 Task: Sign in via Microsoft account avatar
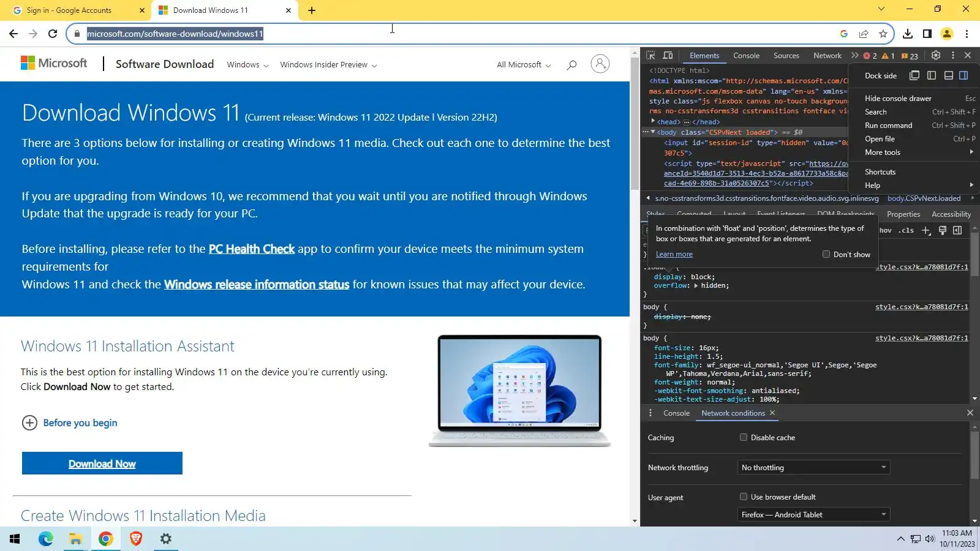(600, 64)
